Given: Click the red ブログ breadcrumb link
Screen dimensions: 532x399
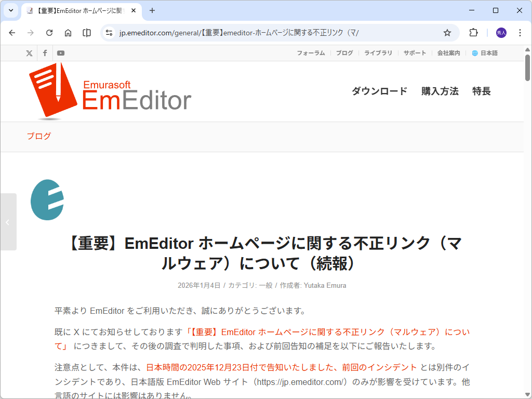Looking at the screenshot, I should coord(39,136).
